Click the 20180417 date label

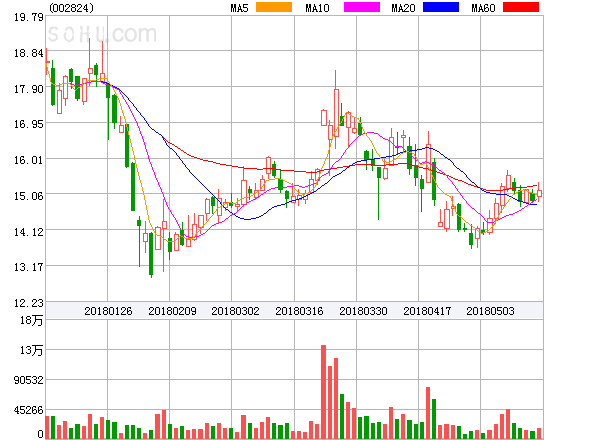[x=427, y=311]
